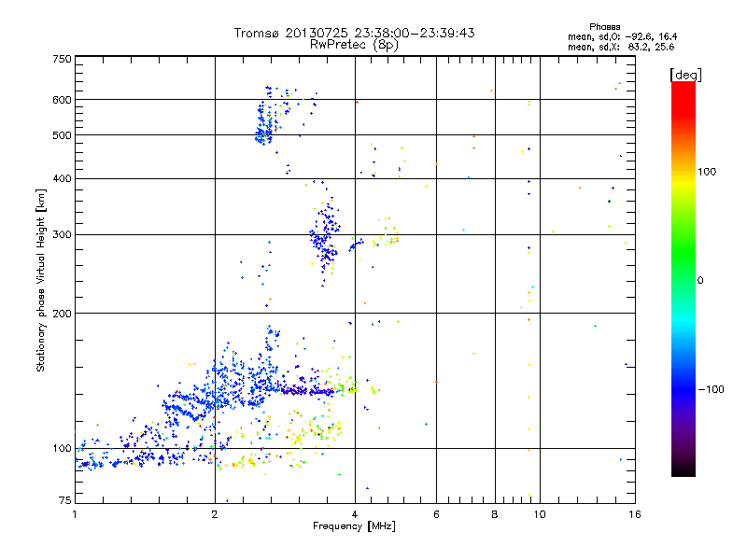
Task: Click y-axis tick label 200
Action: point(62,314)
